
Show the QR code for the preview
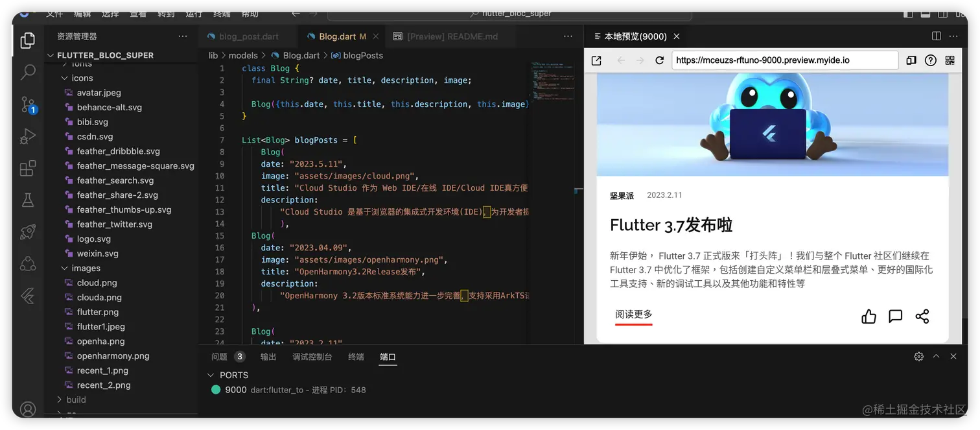(x=950, y=60)
